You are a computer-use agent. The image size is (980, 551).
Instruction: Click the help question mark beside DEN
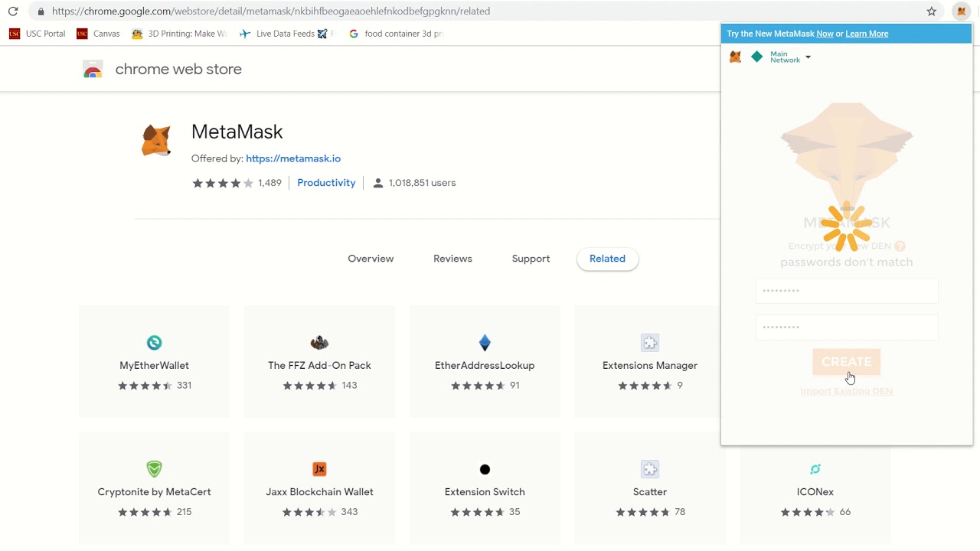point(900,246)
